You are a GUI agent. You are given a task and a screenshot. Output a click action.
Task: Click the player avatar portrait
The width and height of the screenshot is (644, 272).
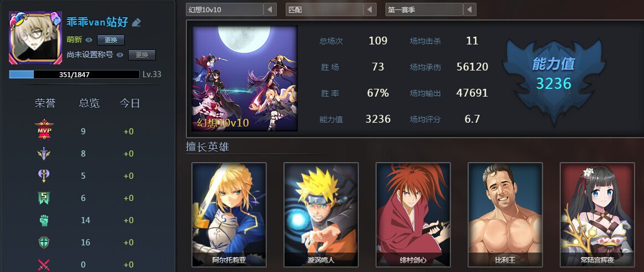tap(36, 37)
